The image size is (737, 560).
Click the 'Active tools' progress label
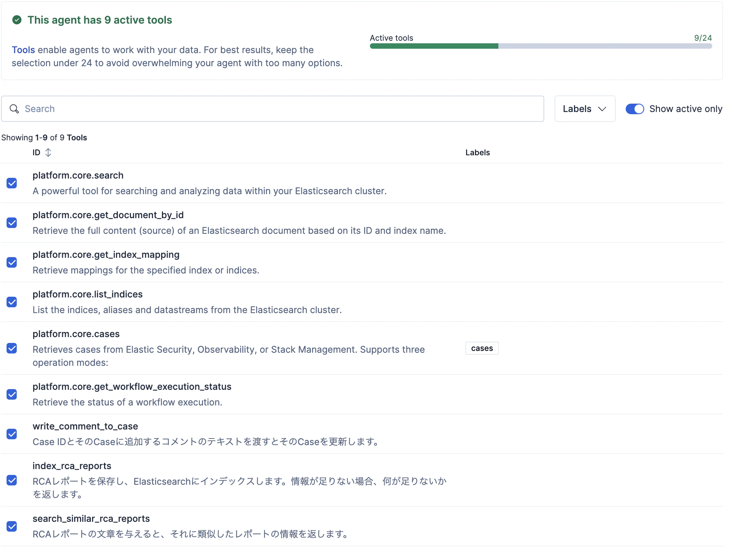coord(391,38)
